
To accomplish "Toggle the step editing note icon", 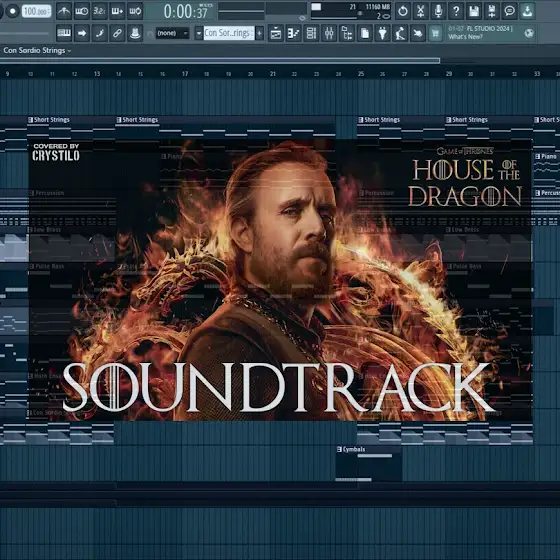I will point(100,33).
